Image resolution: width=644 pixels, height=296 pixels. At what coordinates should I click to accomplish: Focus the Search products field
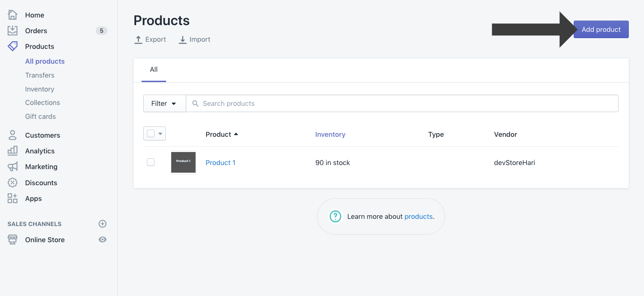(402, 103)
